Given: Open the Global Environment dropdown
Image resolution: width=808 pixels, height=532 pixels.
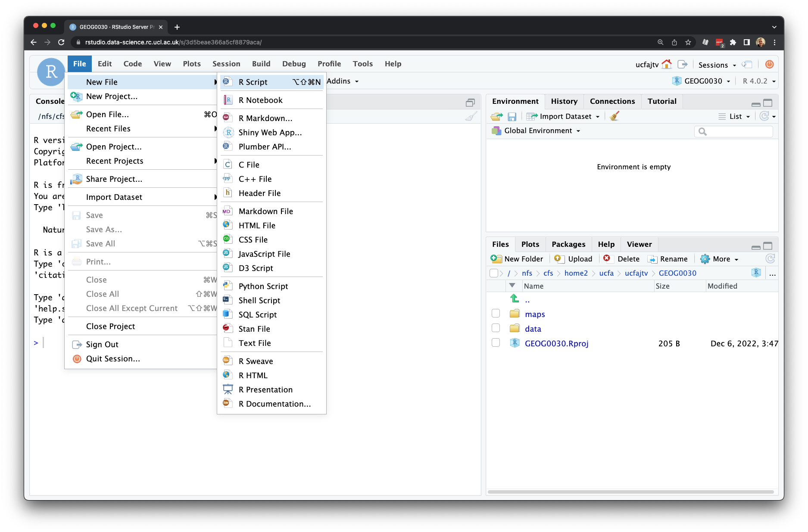Looking at the screenshot, I should click(x=537, y=131).
